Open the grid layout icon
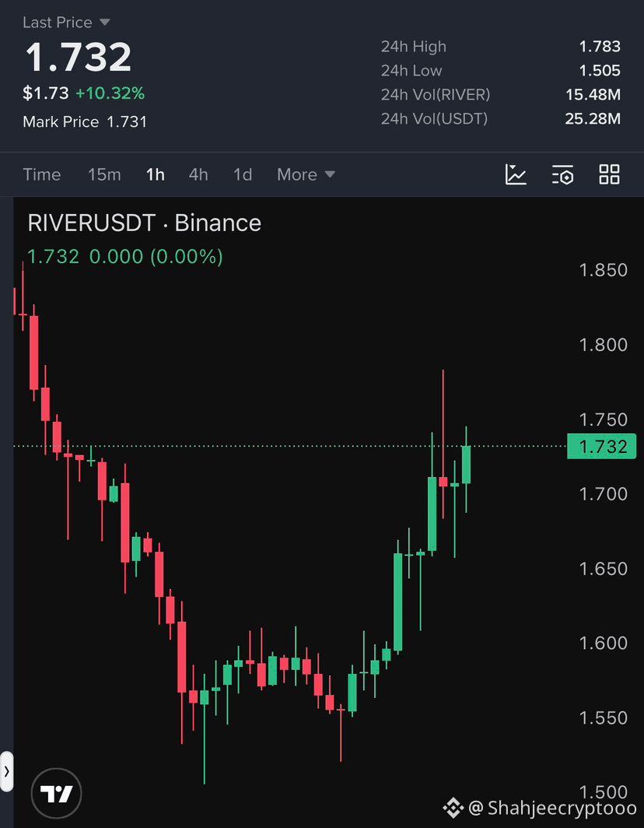644x828 pixels. coord(609,174)
